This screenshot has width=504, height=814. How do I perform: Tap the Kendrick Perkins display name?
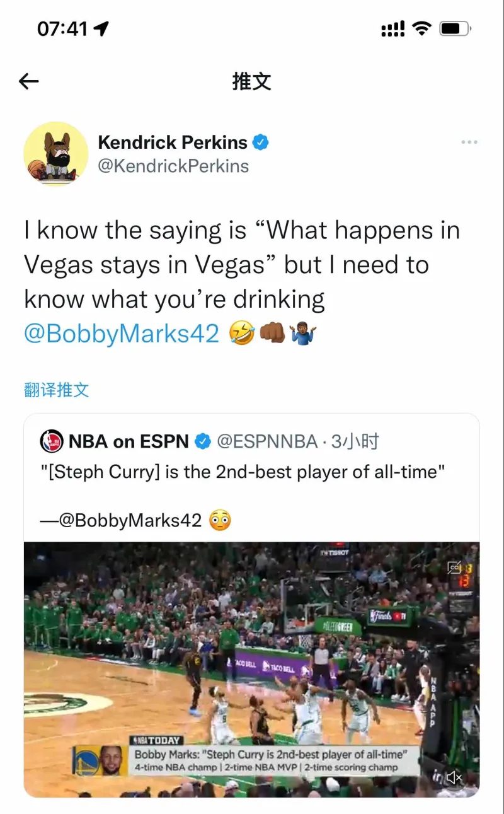173,142
